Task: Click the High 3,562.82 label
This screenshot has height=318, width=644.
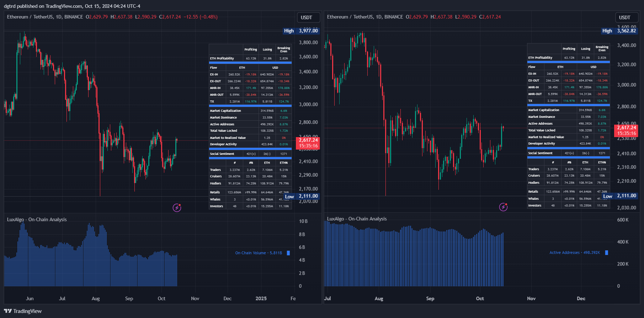Action: pos(619,31)
